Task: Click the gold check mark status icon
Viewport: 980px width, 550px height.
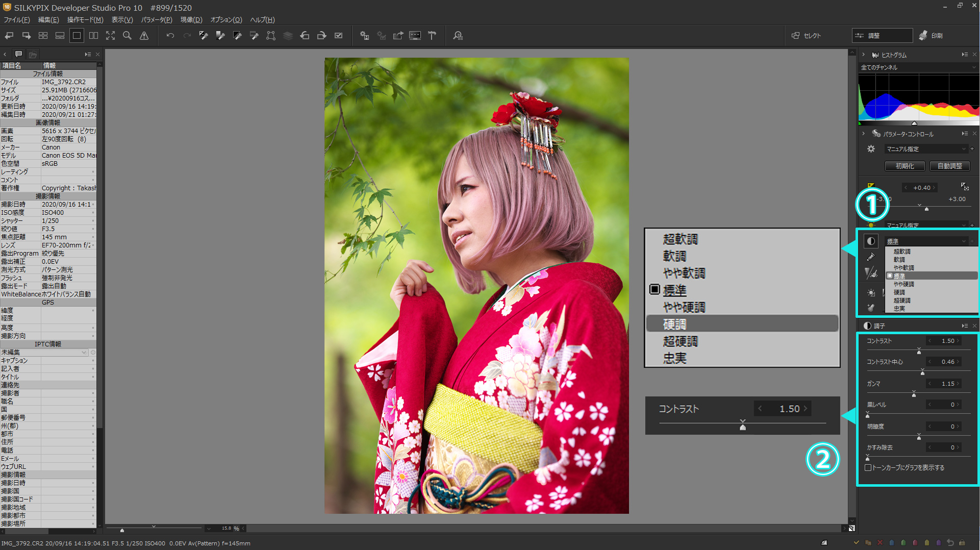Action: pyautogui.click(x=857, y=542)
